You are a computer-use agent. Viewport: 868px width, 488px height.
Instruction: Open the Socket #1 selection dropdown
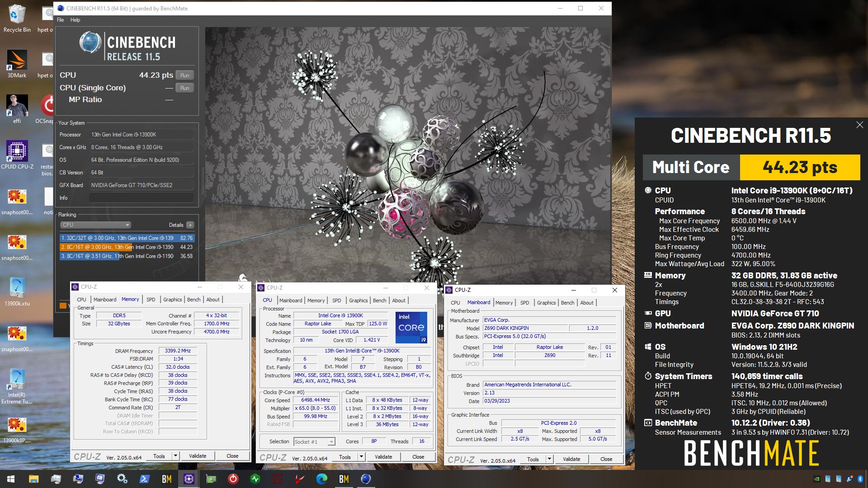(314, 441)
